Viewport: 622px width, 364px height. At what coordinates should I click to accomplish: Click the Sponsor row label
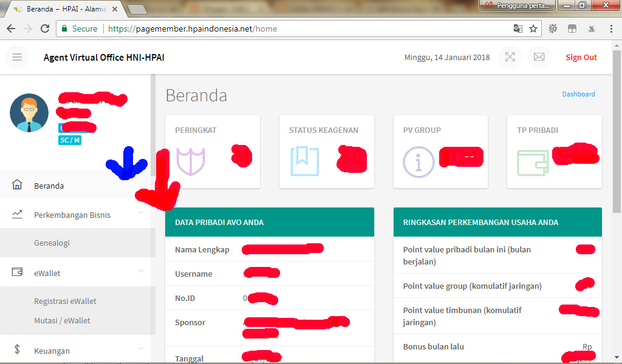(x=190, y=322)
